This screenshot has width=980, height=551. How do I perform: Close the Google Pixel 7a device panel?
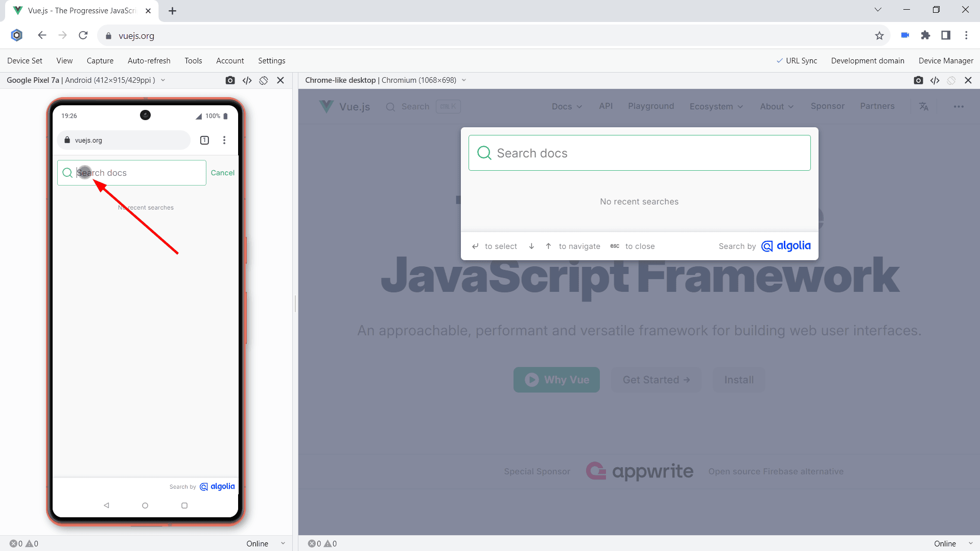pyautogui.click(x=281, y=80)
